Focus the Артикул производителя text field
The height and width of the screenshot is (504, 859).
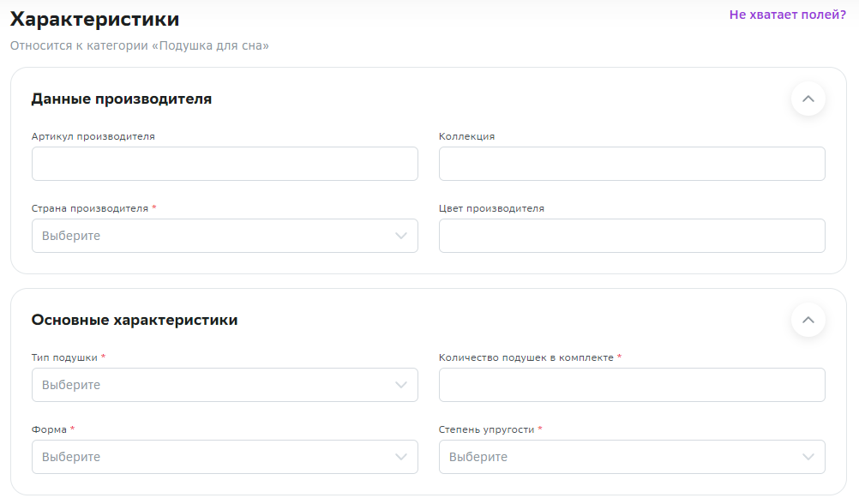coord(225,164)
